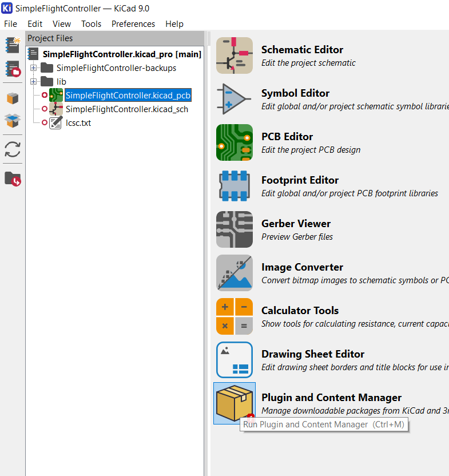This screenshot has height=476, width=449.
Task: Click the kicad_sch file icon in tree
Action: point(56,109)
